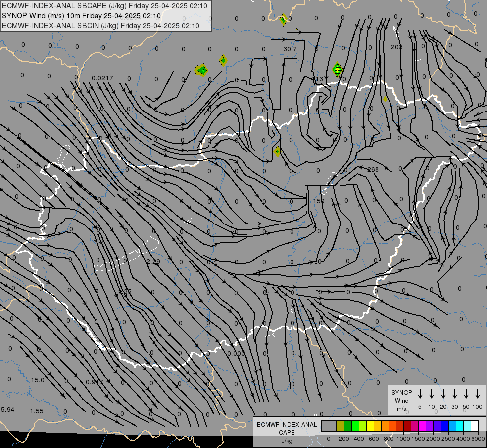
Task: Click the orange swatch before 800
Action: [x=385, y=426]
